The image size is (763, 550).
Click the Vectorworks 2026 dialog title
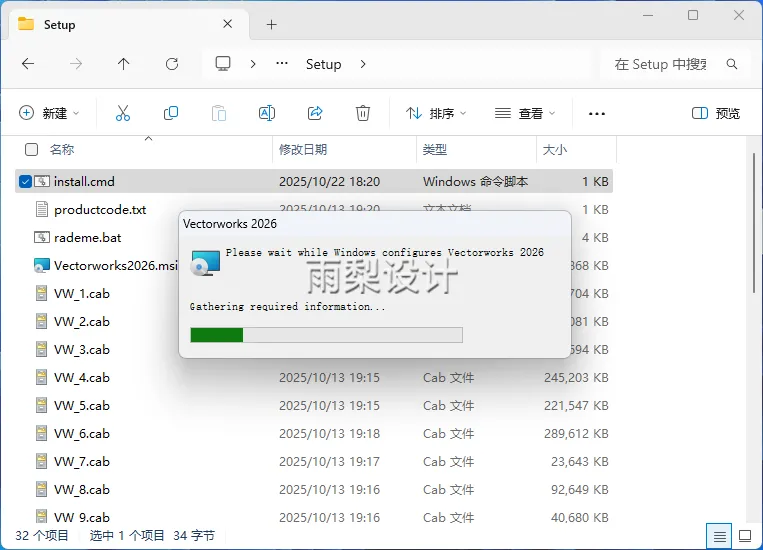(x=230, y=224)
